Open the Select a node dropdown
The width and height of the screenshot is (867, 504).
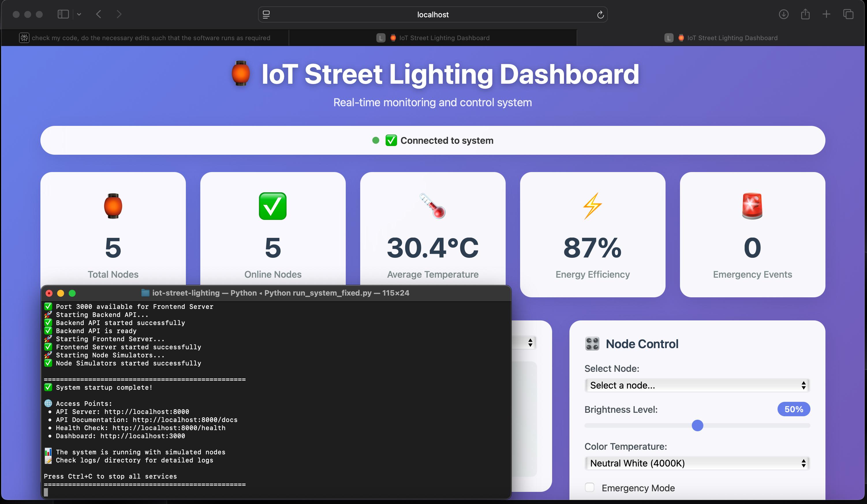click(697, 385)
